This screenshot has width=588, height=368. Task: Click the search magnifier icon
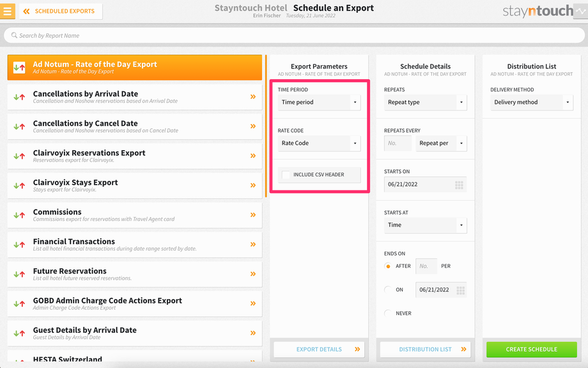pos(14,35)
